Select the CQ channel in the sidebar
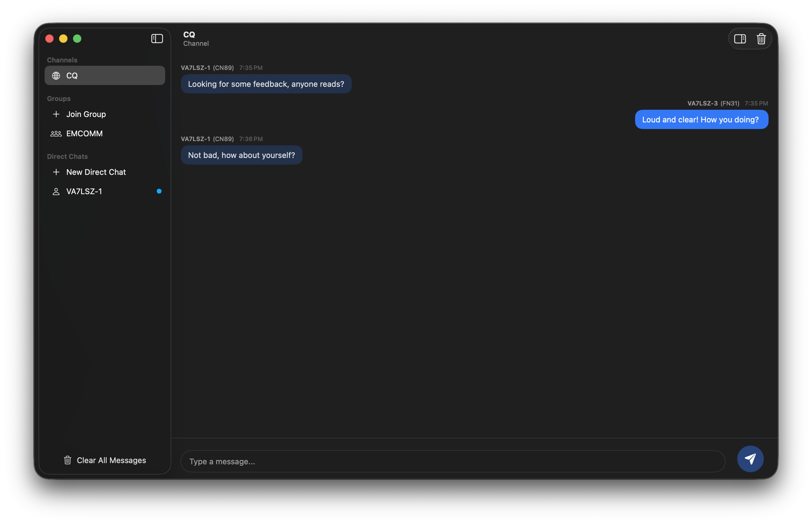 click(x=104, y=75)
